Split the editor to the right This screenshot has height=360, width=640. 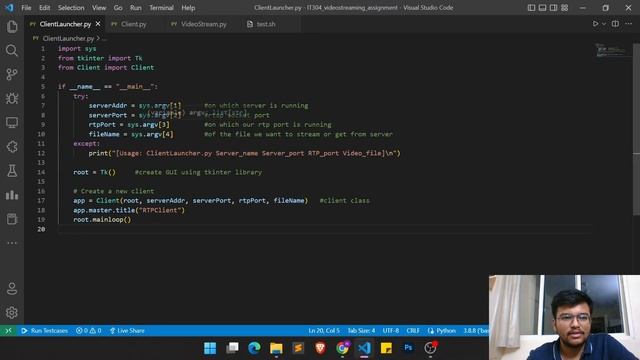point(615,24)
